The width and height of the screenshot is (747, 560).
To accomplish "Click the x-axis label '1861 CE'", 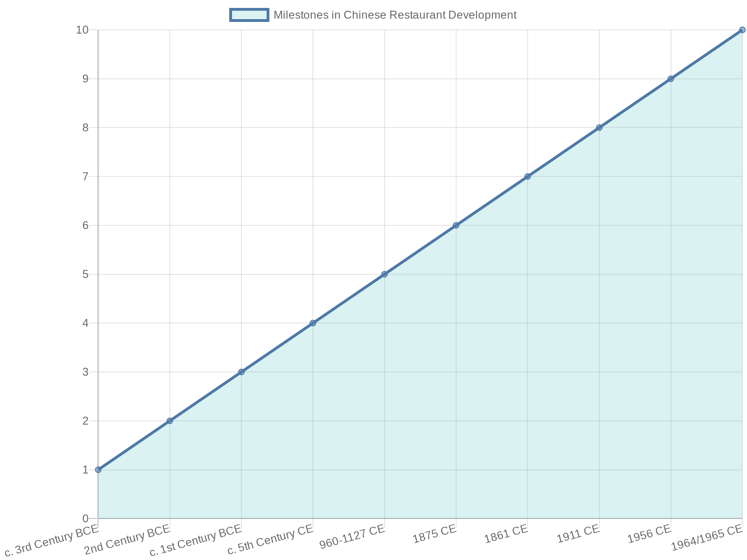I will click(x=506, y=534).
